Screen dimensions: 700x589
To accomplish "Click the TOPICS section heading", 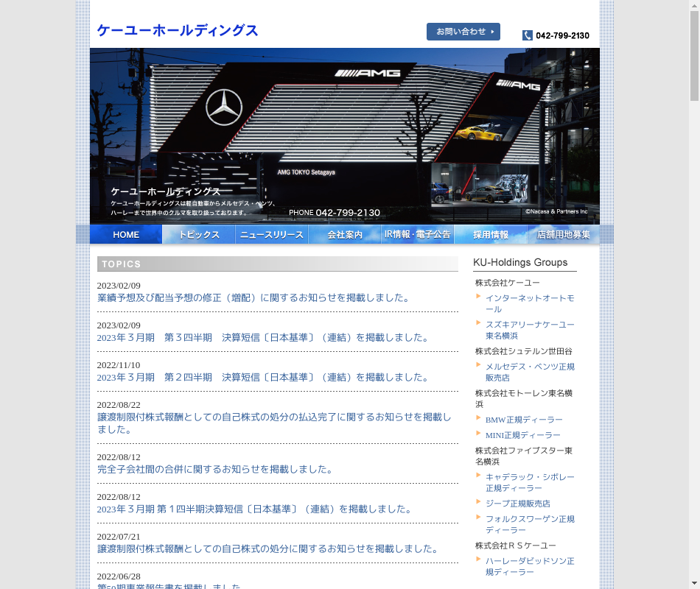I will tap(278, 264).
